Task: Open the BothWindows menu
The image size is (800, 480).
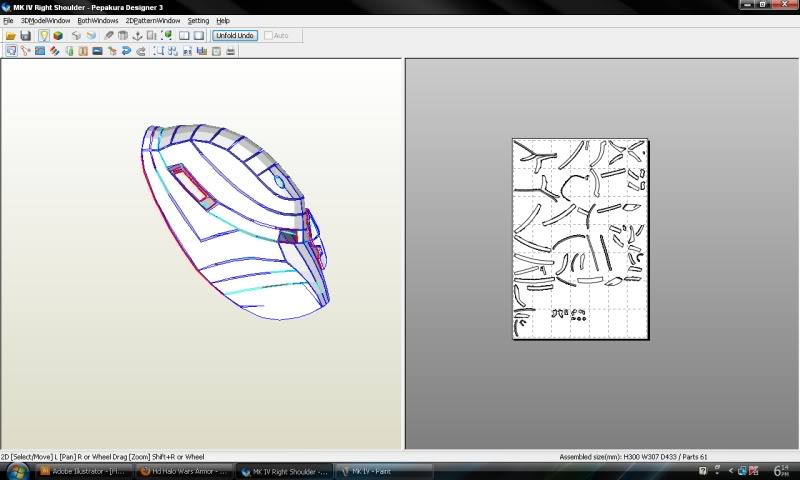Action: (x=97, y=20)
